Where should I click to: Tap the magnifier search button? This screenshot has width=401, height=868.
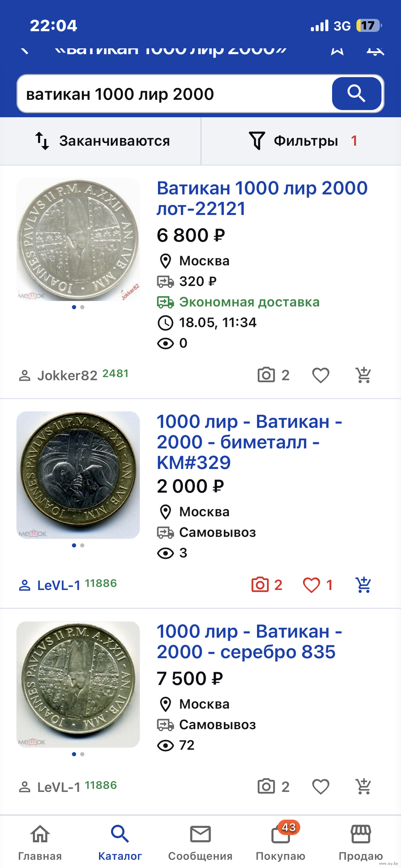click(356, 94)
